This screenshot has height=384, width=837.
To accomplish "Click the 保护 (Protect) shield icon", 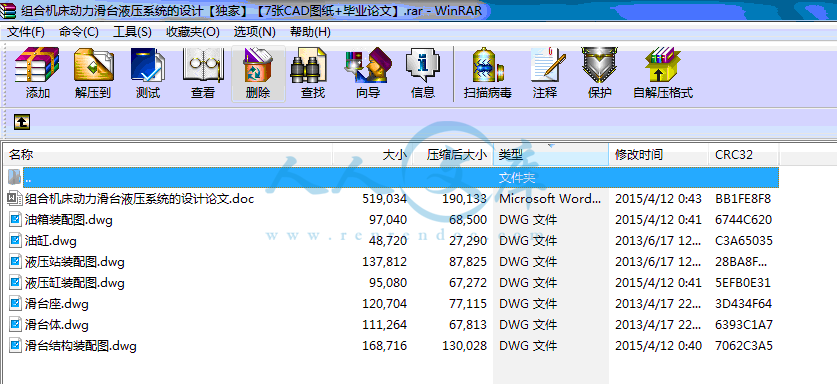I will [599, 65].
